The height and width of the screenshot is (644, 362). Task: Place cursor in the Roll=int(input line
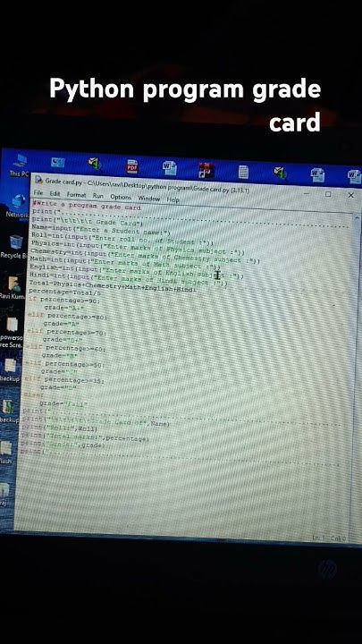click(122, 238)
